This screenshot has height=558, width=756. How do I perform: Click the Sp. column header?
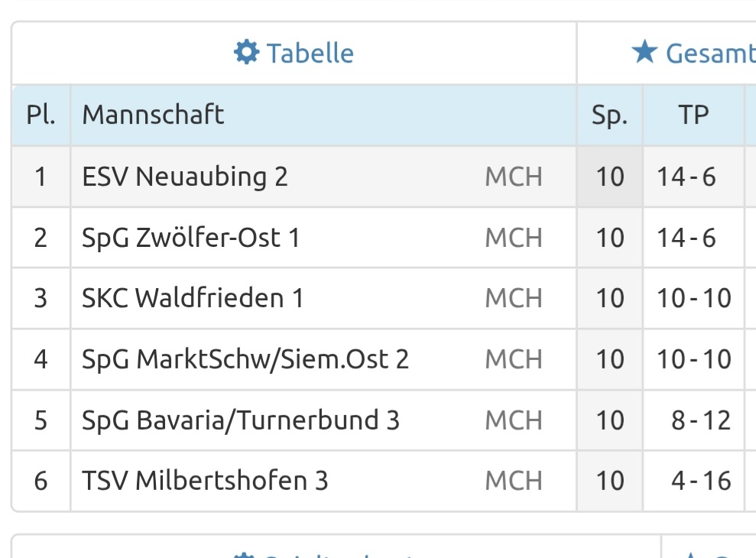pos(609,115)
